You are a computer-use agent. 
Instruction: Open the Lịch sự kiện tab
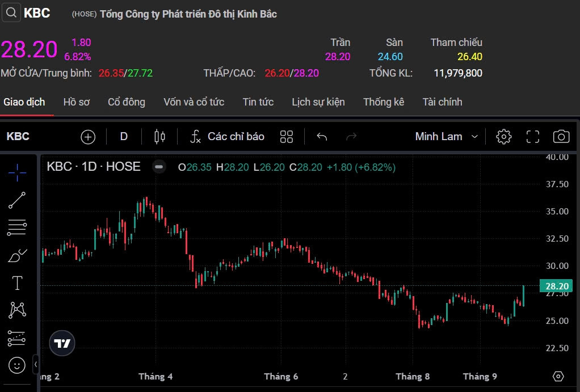(318, 102)
